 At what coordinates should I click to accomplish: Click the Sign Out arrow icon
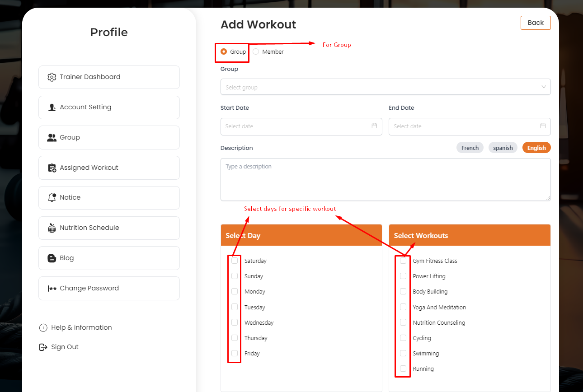[43, 347]
